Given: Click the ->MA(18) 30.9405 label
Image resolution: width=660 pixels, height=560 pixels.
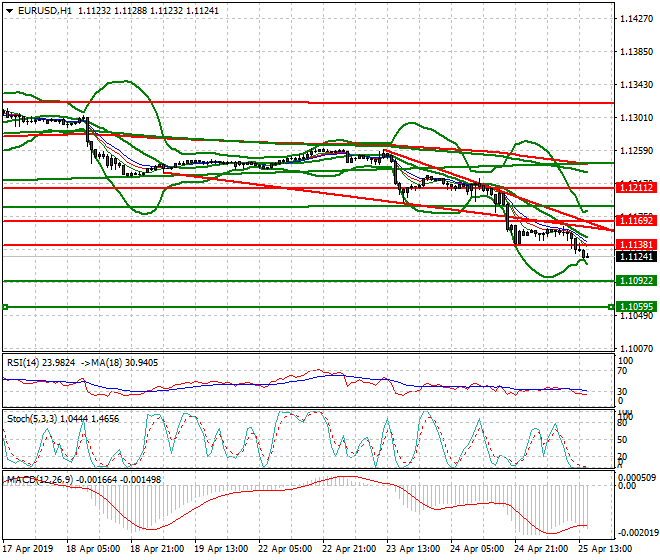Looking at the screenshot, I should tap(119, 363).
